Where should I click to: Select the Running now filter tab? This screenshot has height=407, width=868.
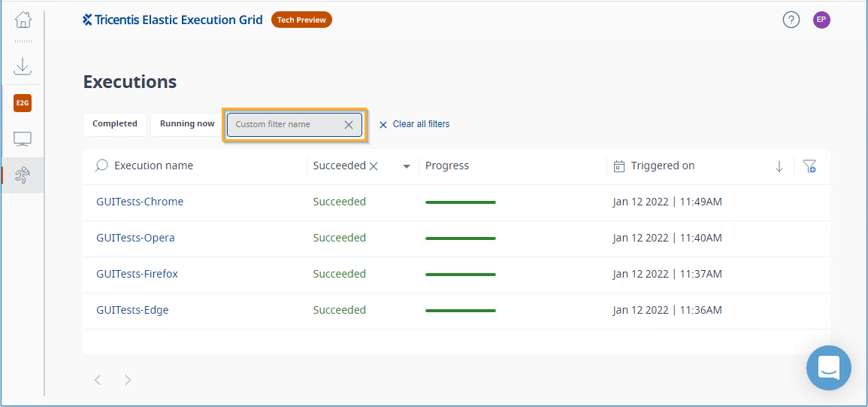(187, 124)
